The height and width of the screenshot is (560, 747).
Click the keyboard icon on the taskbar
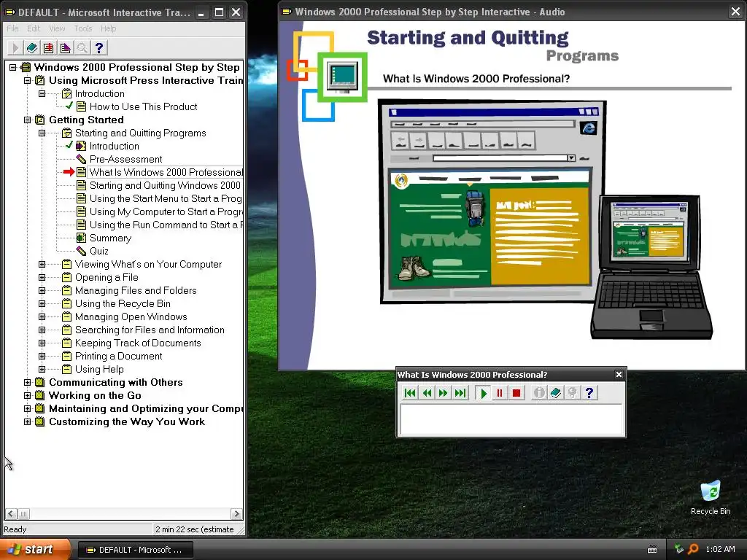pyautogui.click(x=652, y=550)
